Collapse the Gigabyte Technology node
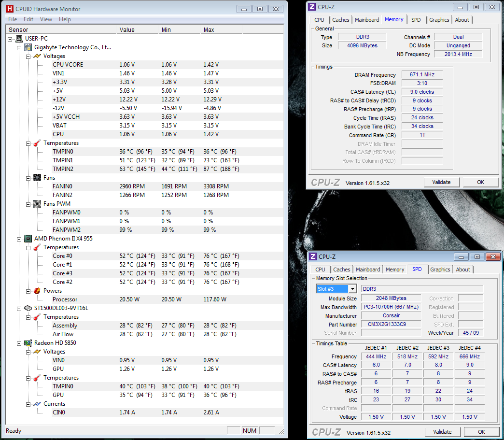 pyautogui.click(x=19, y=48)
